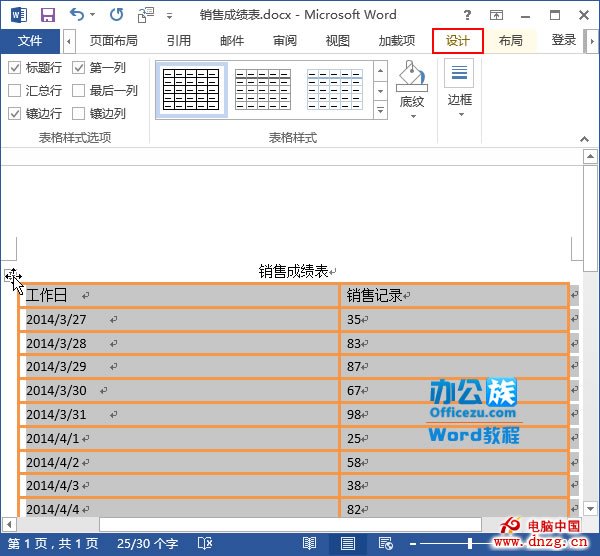
Task: Select the second gray table style thumbnail
Action: point(263,90)
